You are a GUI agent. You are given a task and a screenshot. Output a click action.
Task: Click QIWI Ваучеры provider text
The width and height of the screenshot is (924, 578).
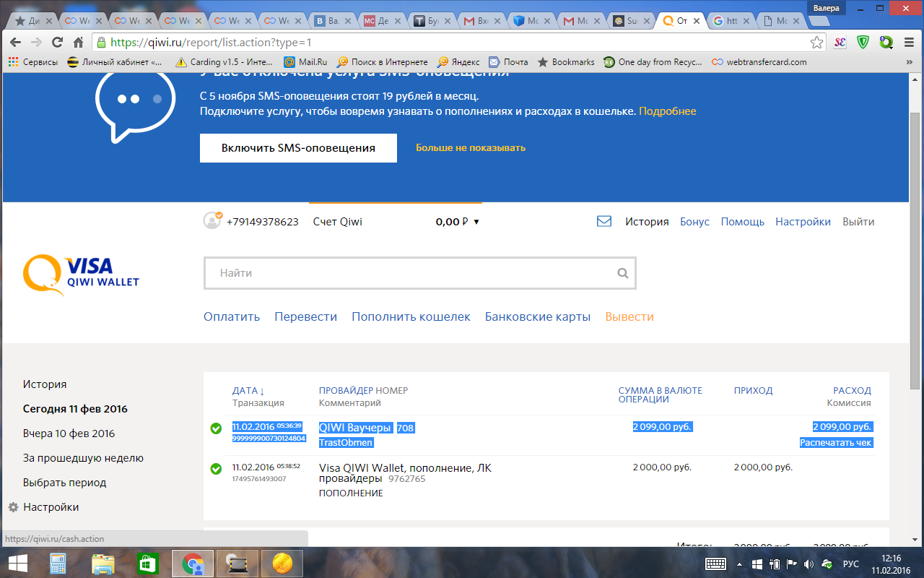point(355,428)
